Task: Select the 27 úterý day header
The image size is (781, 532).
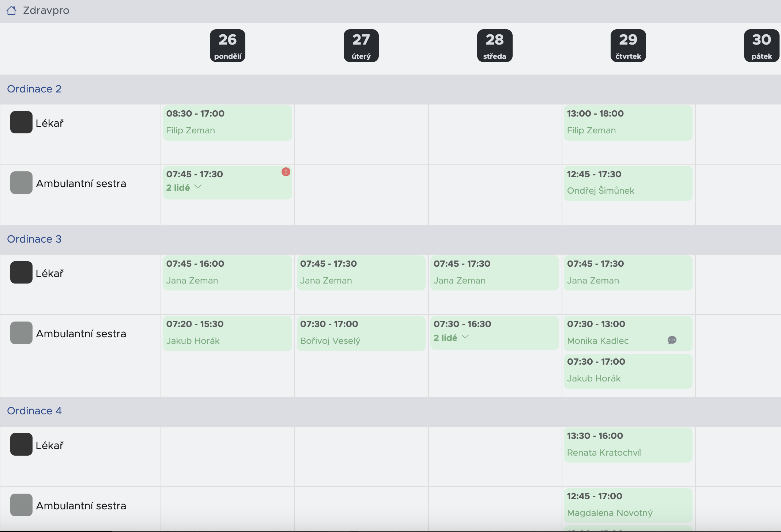Action: pyautogui.click(x=361, y=46)
